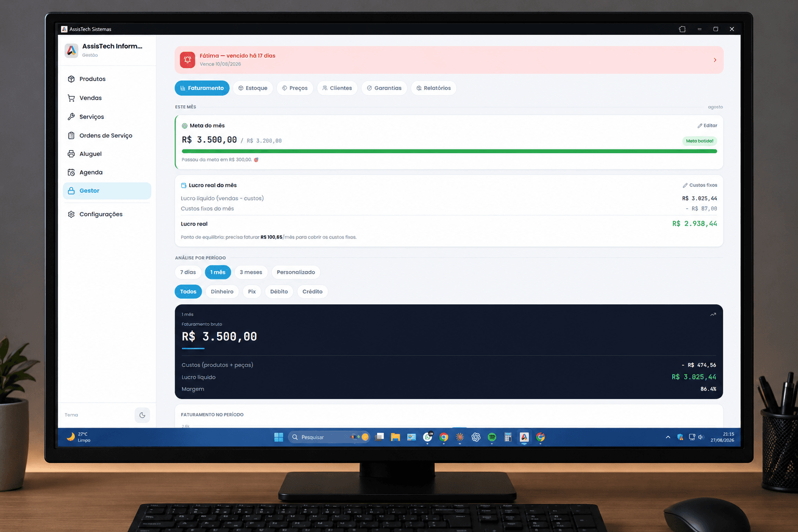
Task: Show hidden icons in system tray
Action: point(668,437)
